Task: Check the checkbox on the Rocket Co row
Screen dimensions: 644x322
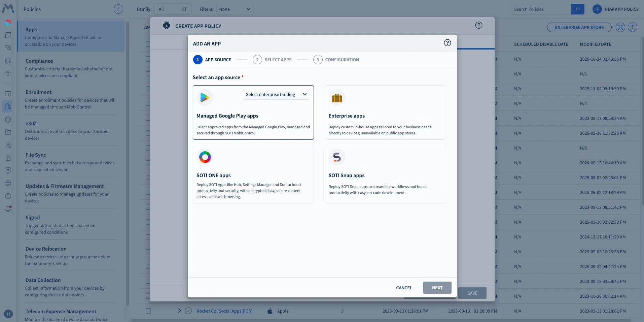Action: point(148,311)
